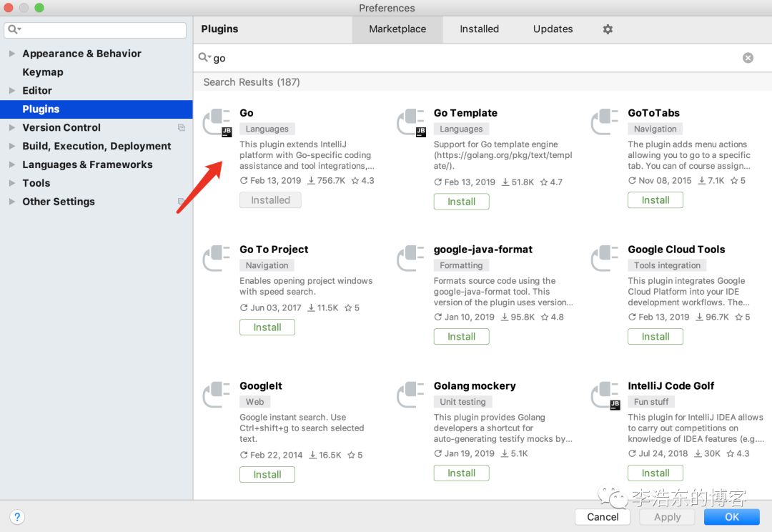The width and height of the screenshot is (772, 532).
Task: Install the Go To Project plugin
Action: click(267, 327)
